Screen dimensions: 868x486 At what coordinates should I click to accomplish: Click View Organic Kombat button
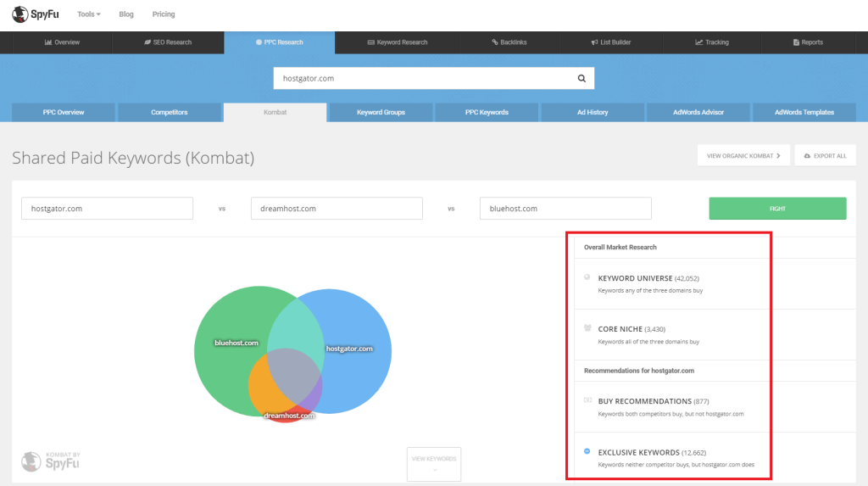pyautogui.click(x=743, y=156)
